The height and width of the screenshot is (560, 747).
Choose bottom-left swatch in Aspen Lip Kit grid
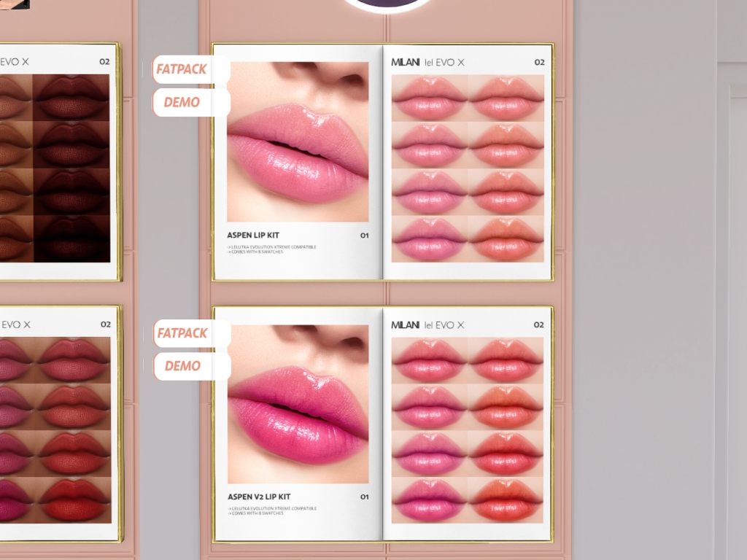tap(430, 239)
